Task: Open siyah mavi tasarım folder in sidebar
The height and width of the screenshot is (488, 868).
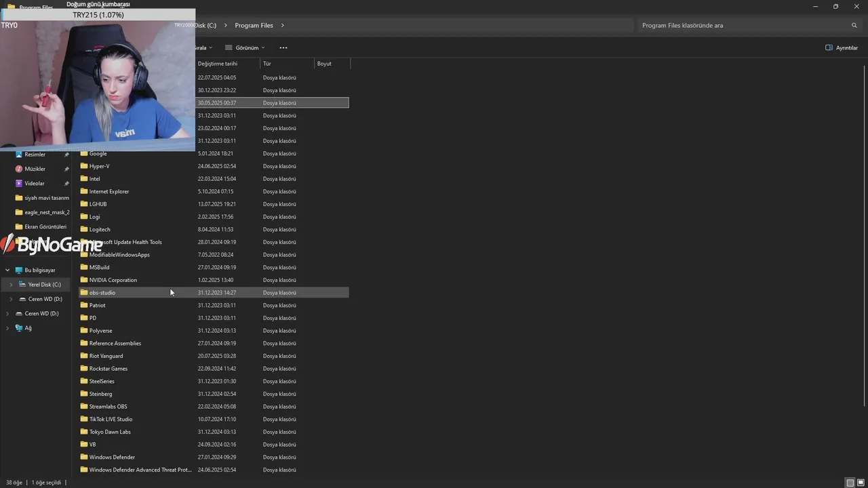Action: [47, 198]
